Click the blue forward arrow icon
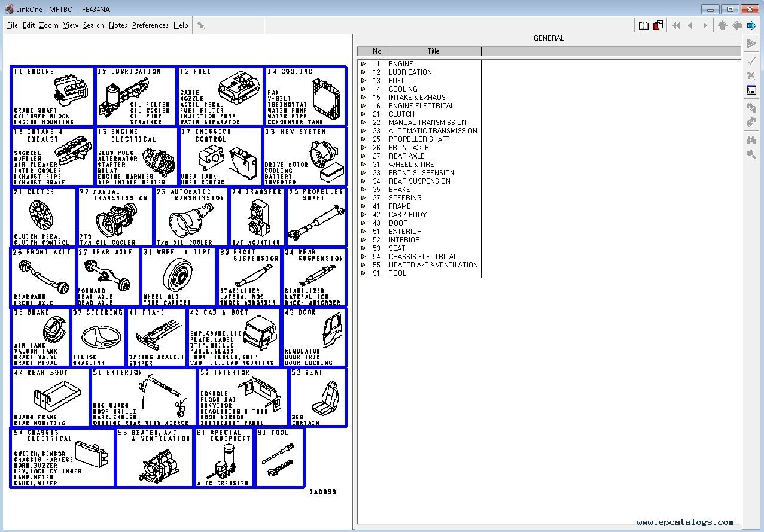 tap(751, 25)
